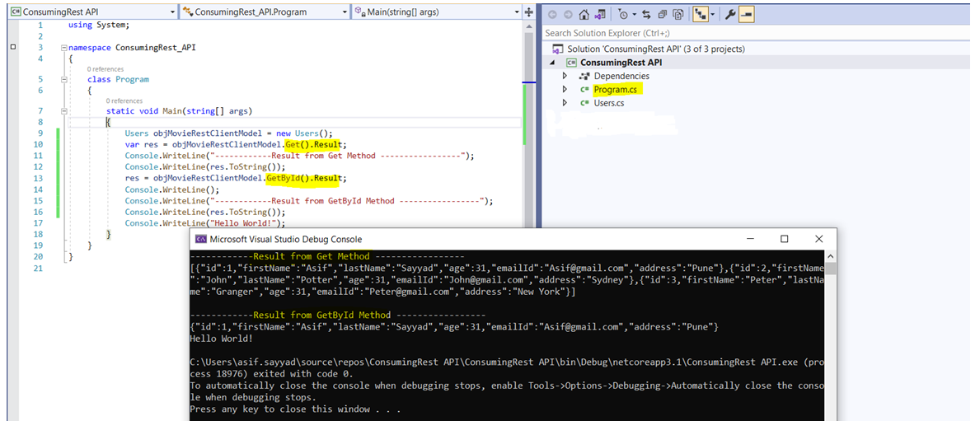Click the 'using System;' line
Screen dimensions: 980x430
[98, 25]
